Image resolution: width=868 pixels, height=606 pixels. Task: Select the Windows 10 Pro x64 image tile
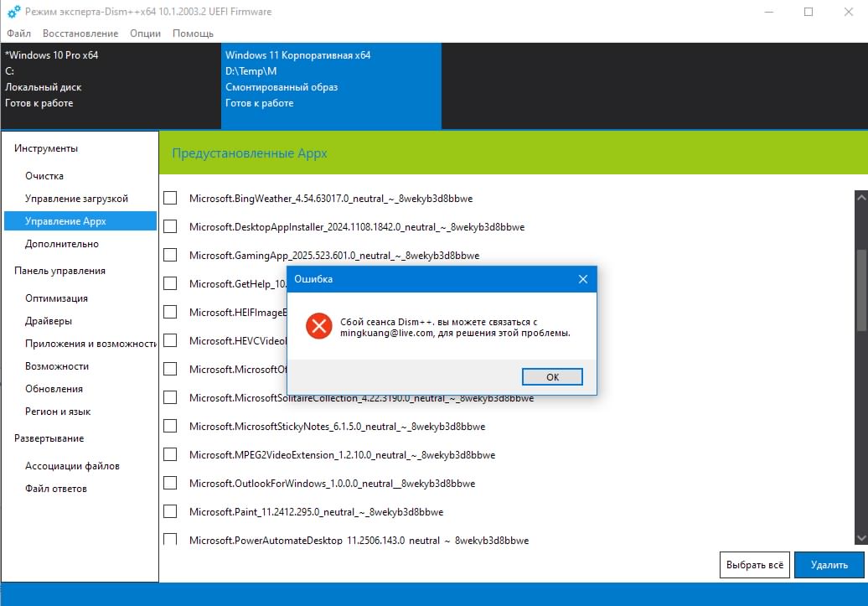pos(111,79)
